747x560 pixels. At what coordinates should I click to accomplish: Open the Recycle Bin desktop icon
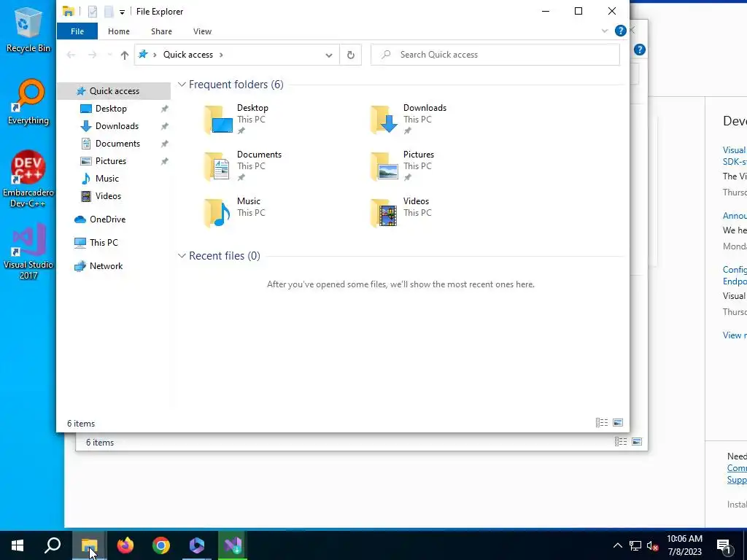(x=28, y=29)
